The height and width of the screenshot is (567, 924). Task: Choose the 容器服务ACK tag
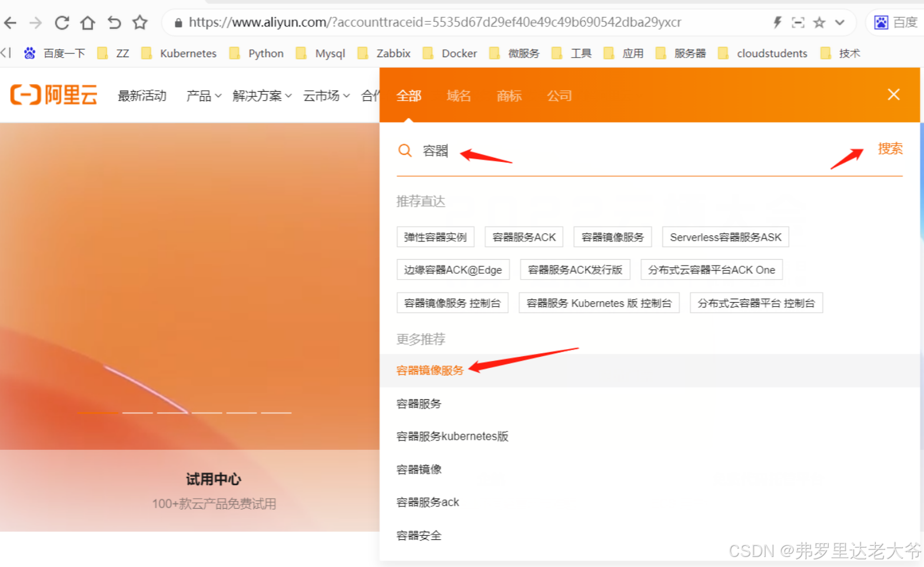coord(524,237)
